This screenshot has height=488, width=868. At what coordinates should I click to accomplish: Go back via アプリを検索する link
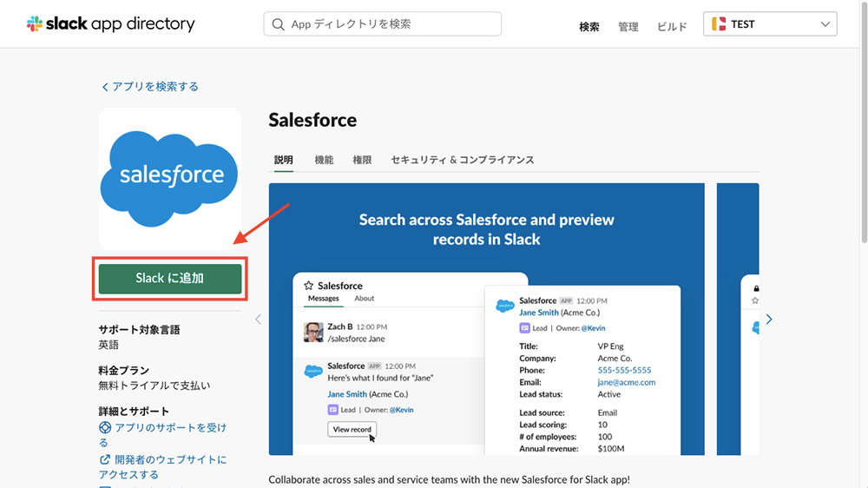[150, 87]
